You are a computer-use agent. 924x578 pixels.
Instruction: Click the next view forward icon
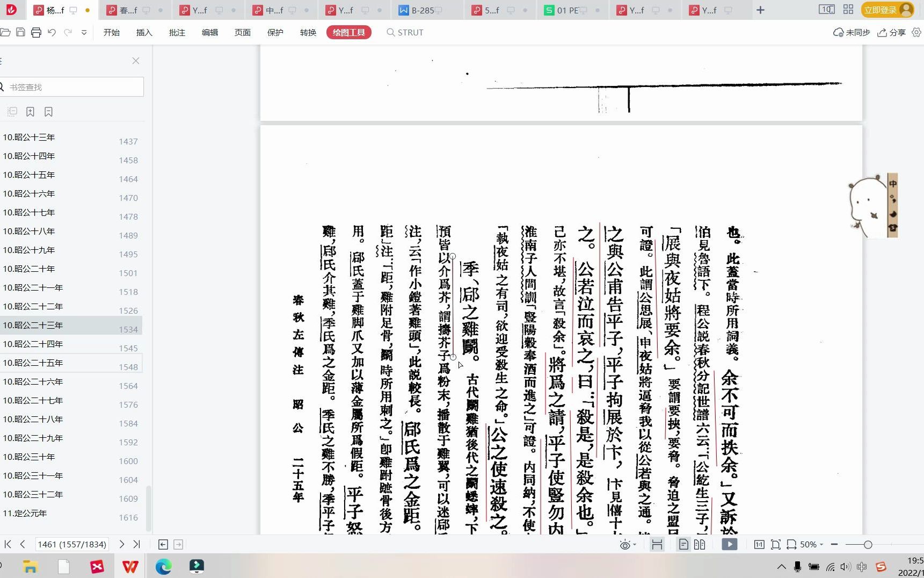tap(178, 544)
